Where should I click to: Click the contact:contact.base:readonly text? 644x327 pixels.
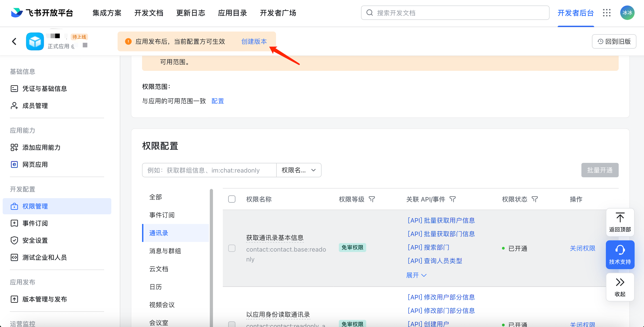pos(286,254)
